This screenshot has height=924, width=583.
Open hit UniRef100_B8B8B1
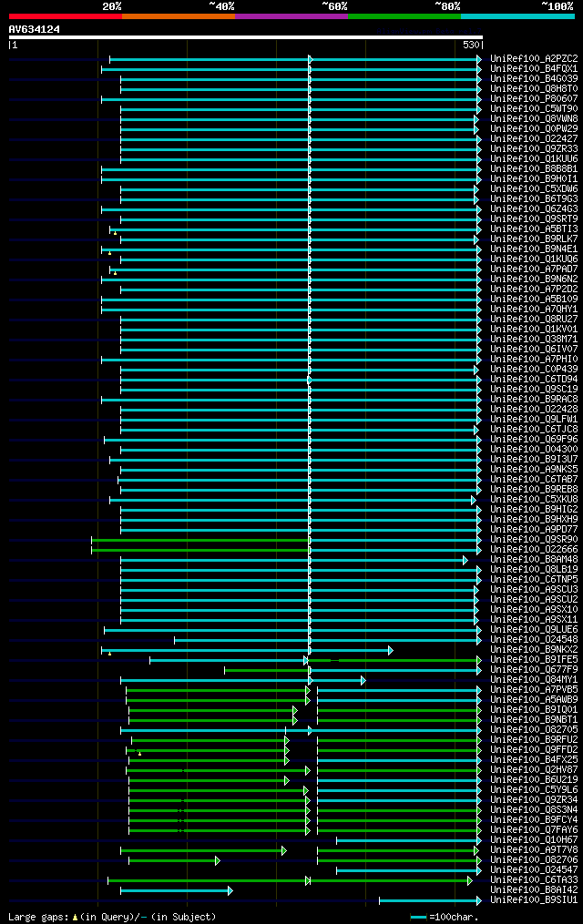tap(534, 169)
